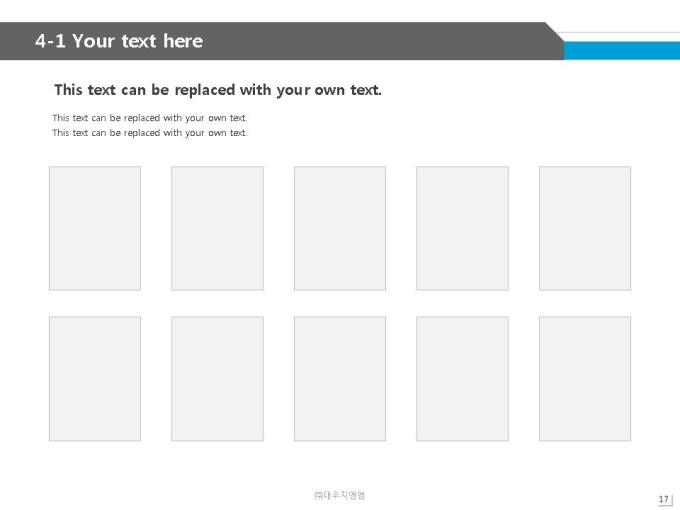Select the second small body text line
Image resolution: width=680 pixels, height=510 pixels.
click(x=150, y=133)
